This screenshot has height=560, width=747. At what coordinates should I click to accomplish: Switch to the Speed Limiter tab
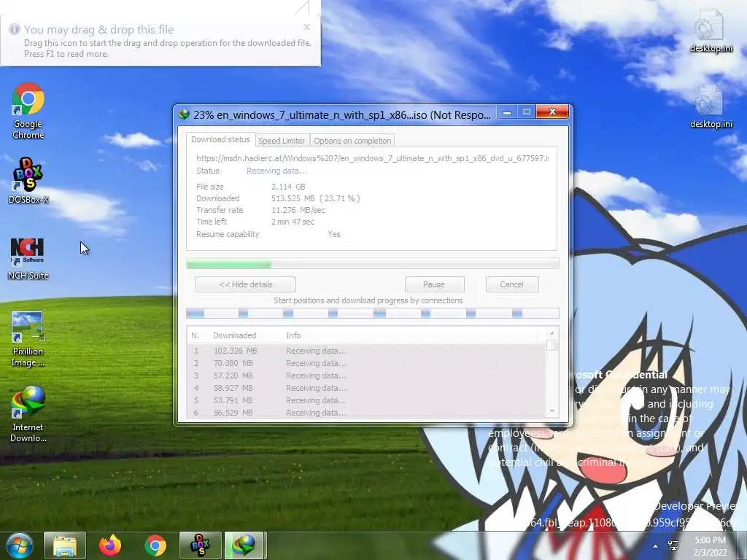click(282, 141)
